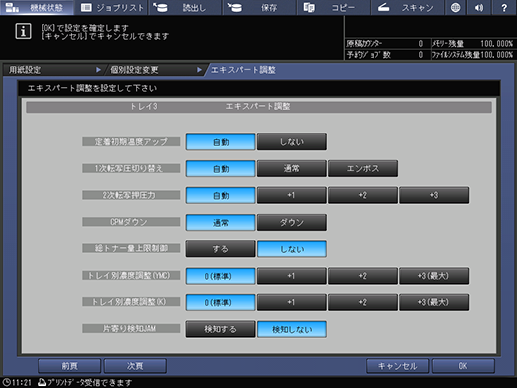The height and width of the screenshot is (388, 517).
Task: Click the 定着初期温度アップ label
Action: pos(131,141)
